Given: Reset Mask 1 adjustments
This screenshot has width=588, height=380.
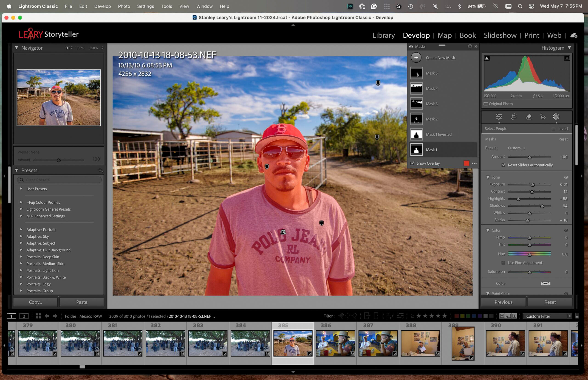Looking at the screenshot, I should click(563, 139).
